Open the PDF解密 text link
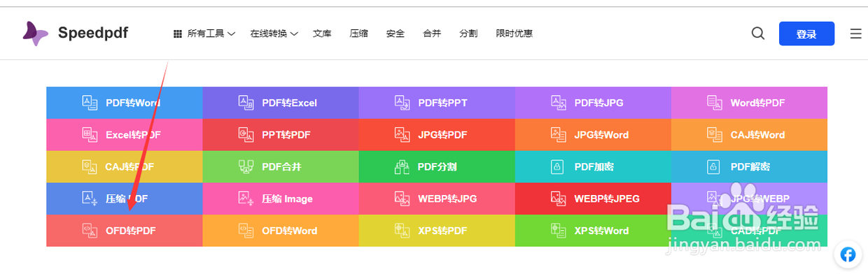Image resolution: width=868 pixels, height=274 pixels. pyautogui.click(x=750, y=166)
